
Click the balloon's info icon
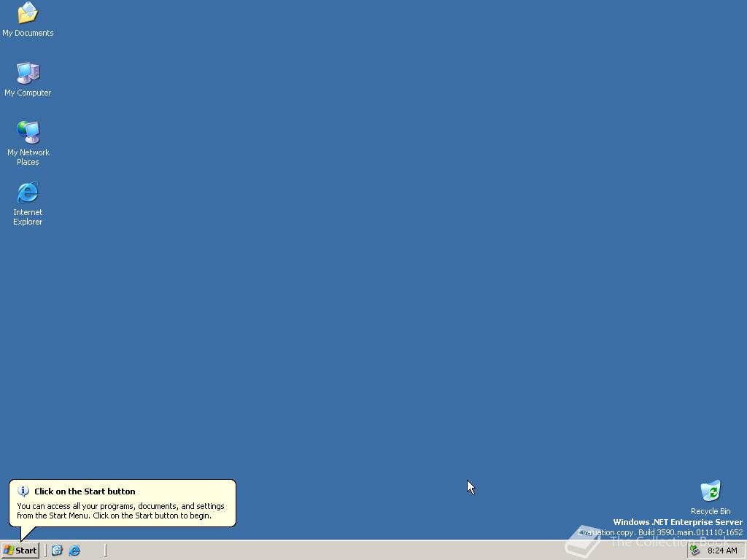[23, 491]
